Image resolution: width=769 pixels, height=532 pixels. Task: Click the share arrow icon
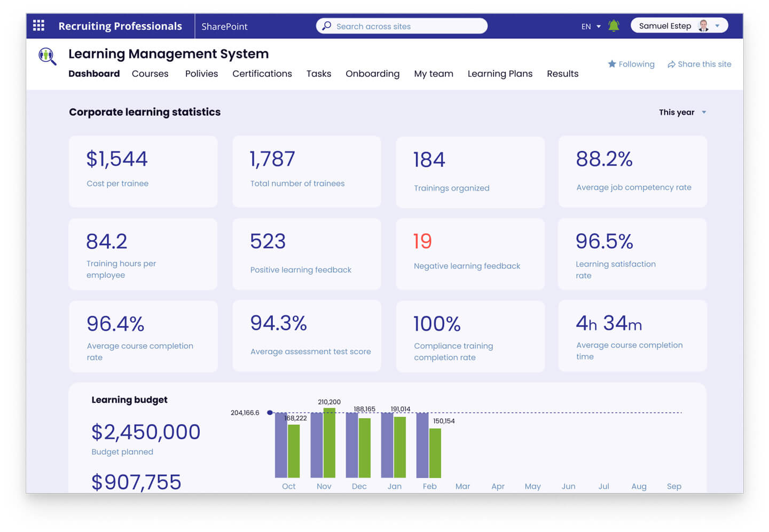click(671, 65)
